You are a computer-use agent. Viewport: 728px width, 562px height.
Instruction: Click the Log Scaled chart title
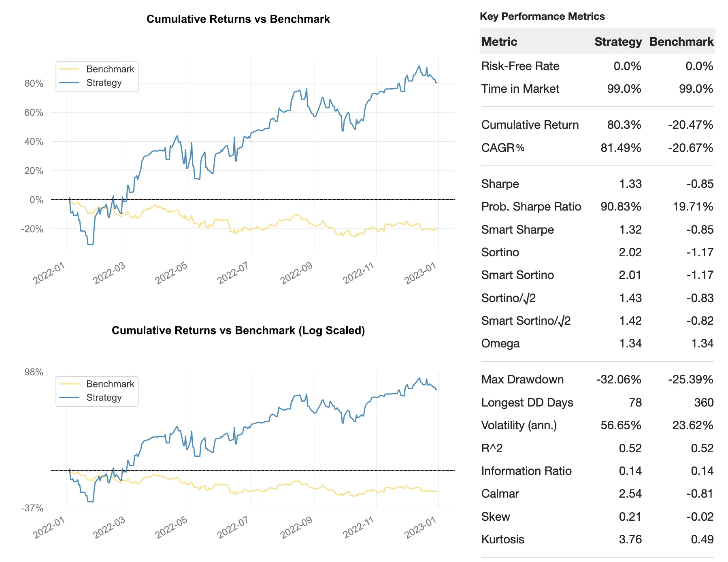pos(238,330)
